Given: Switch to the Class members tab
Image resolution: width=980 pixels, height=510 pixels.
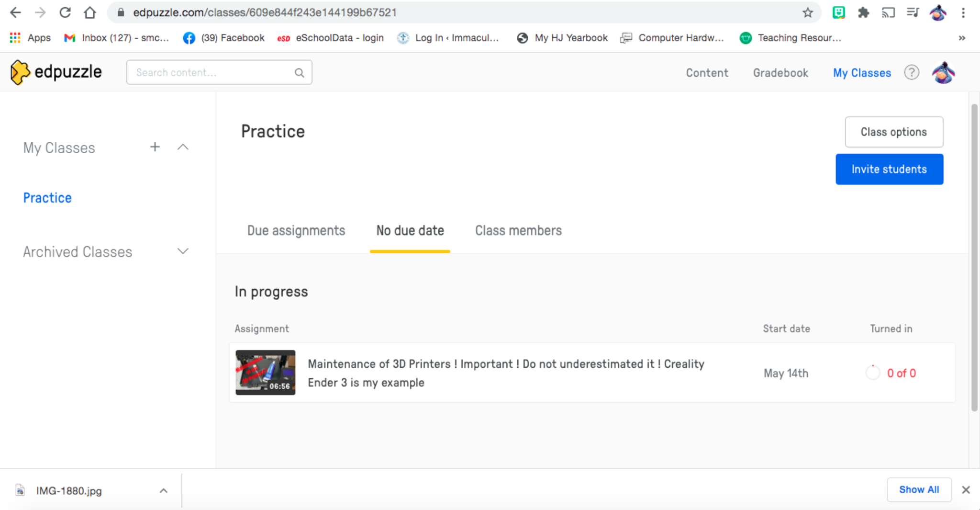Looking at the screenshot, I should coord(518,231).
